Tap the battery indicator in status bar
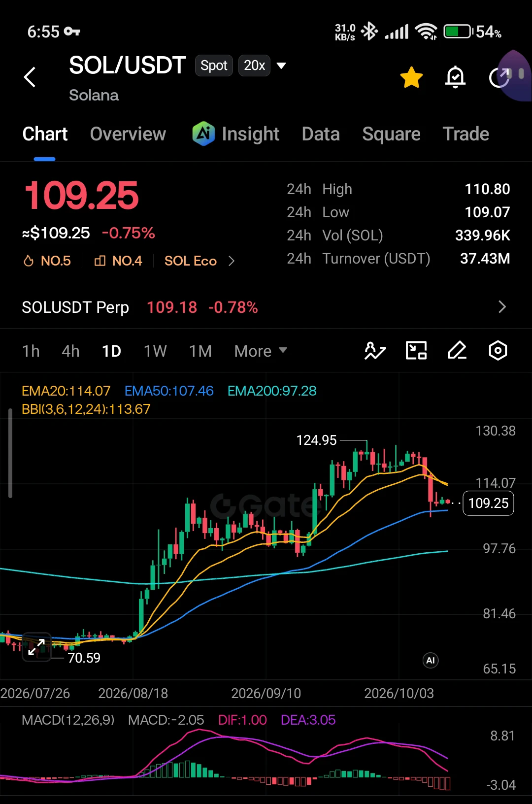The width and height of the screenshot is (532, 804). (x=458, y=32)
